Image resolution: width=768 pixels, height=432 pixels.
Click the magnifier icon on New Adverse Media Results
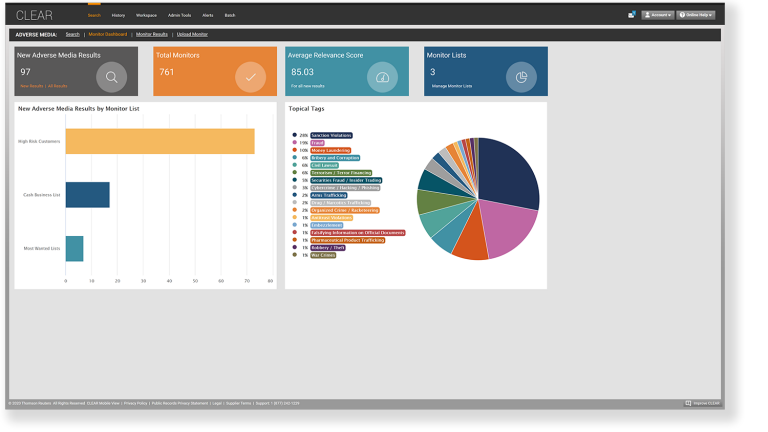[x=112, y=77]
